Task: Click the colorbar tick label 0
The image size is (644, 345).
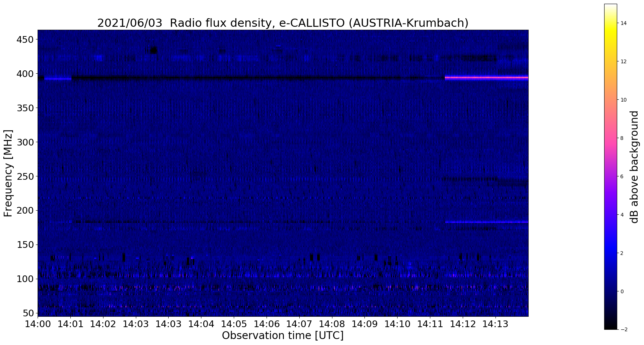Action: (622, 291)
